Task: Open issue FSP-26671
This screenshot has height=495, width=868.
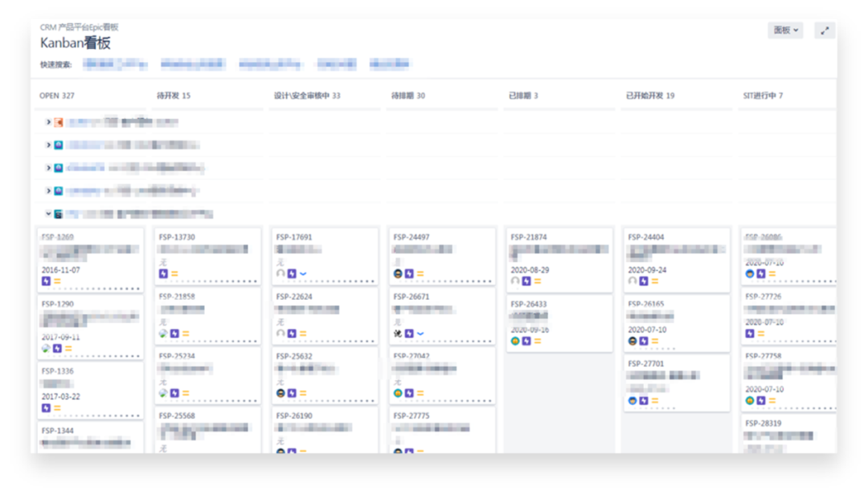Action: [411, 297]
